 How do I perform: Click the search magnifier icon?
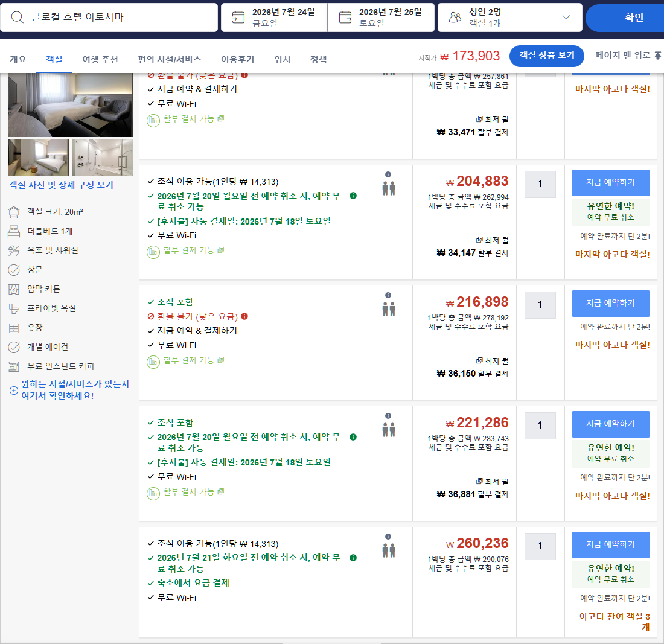tap(17, 18)
